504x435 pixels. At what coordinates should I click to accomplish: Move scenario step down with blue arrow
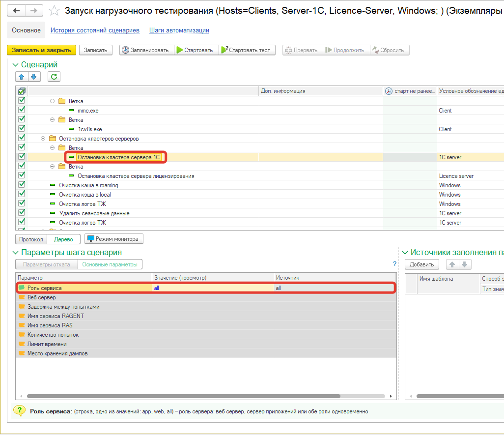pos(33,76)
